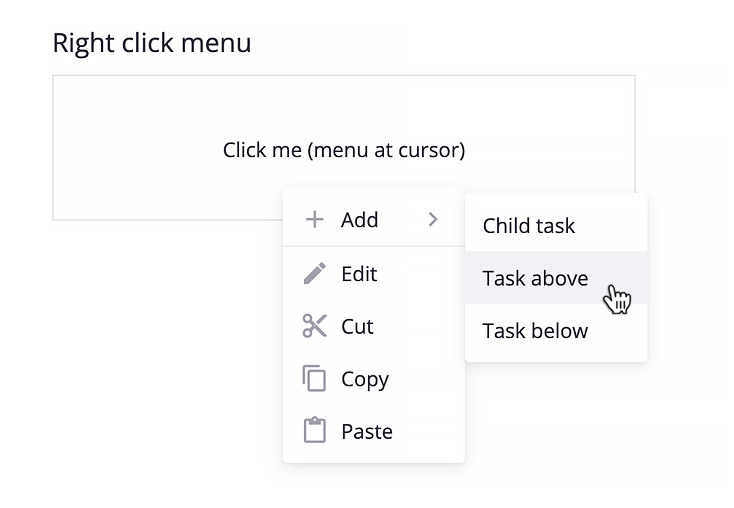This screenshot has height=508, width=734.
Task: Click the clipboard icon for Paste
Action: tap(315, 430)
